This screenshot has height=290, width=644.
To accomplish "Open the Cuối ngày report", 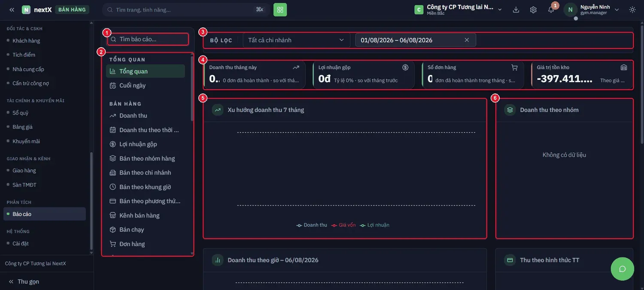I will coord(146,85).
